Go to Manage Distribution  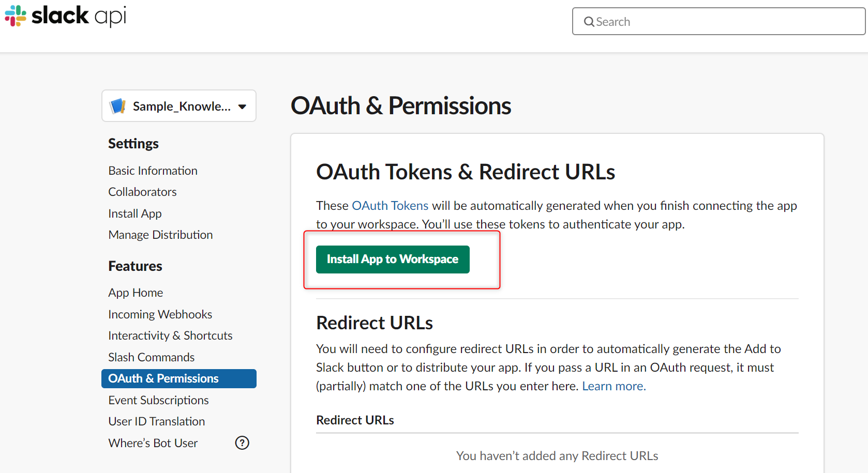coord(160,234)
